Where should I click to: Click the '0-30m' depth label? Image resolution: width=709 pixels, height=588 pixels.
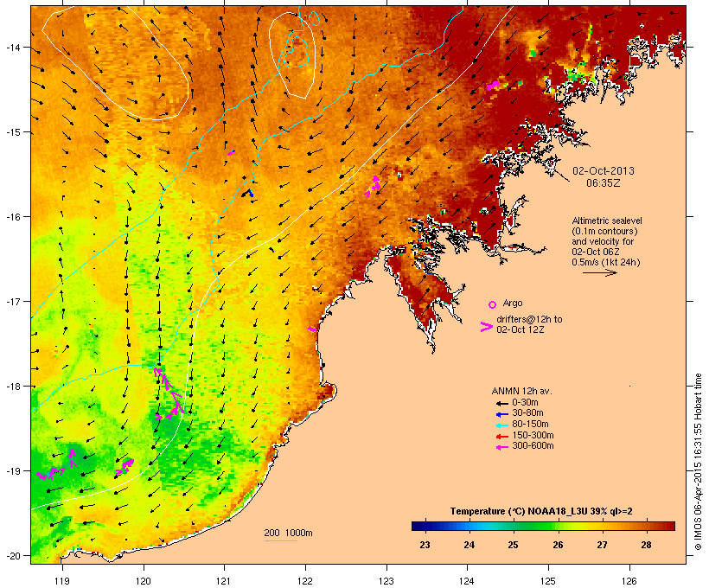point(525,403)
